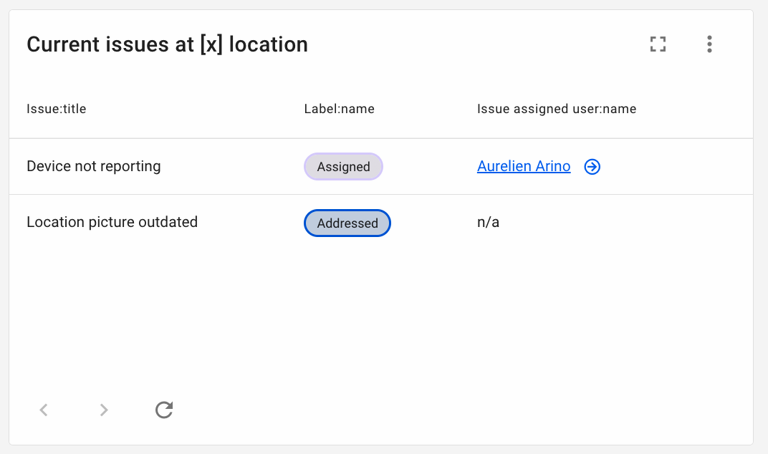Click the [x] placeholder in the widget title
The image size is (768, 454).
coord(211,45)
